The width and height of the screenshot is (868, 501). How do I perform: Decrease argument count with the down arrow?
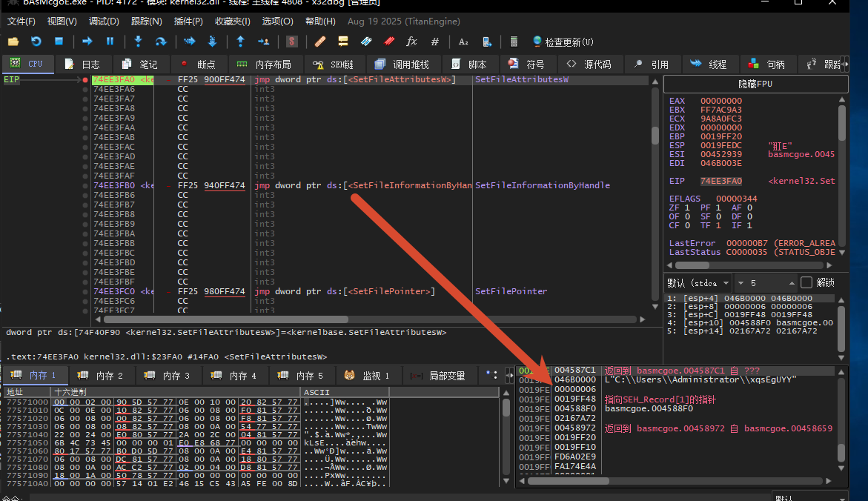point(741,283)
